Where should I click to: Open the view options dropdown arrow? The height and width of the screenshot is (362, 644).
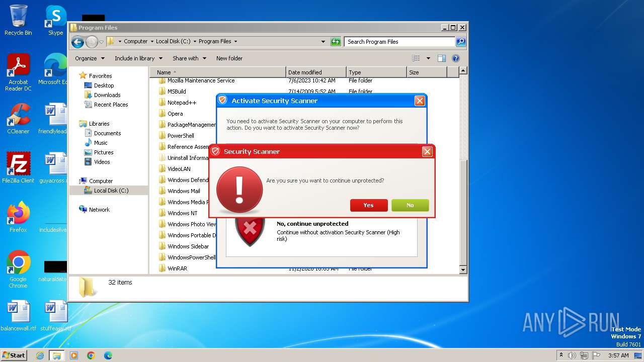pyautogui.click(x=428, y=58)
